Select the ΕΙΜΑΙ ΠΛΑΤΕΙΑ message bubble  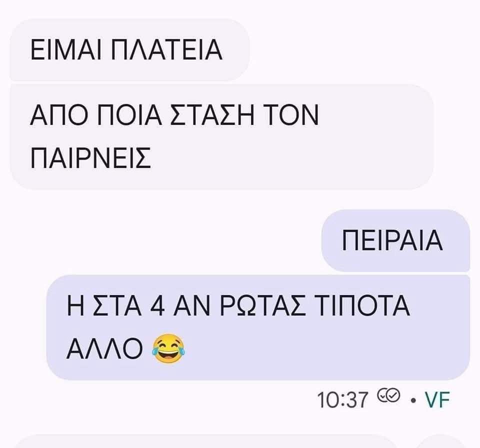(x=130, y=50)
